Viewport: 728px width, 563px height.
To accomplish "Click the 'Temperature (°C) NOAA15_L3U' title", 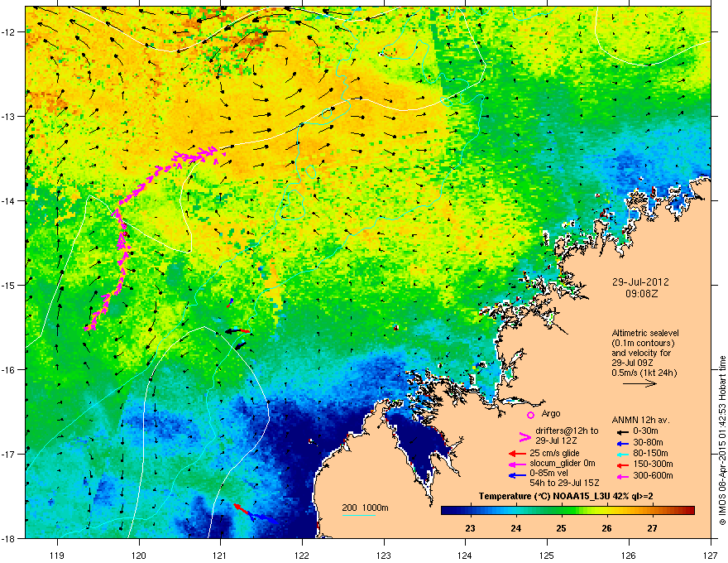I will [x=544, y=497].
